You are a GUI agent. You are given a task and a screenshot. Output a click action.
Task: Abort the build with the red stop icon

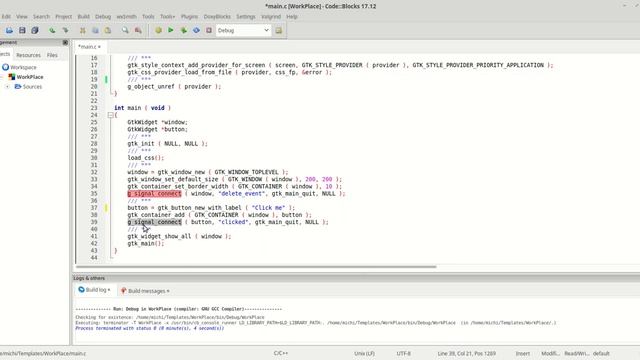[209, 30]
